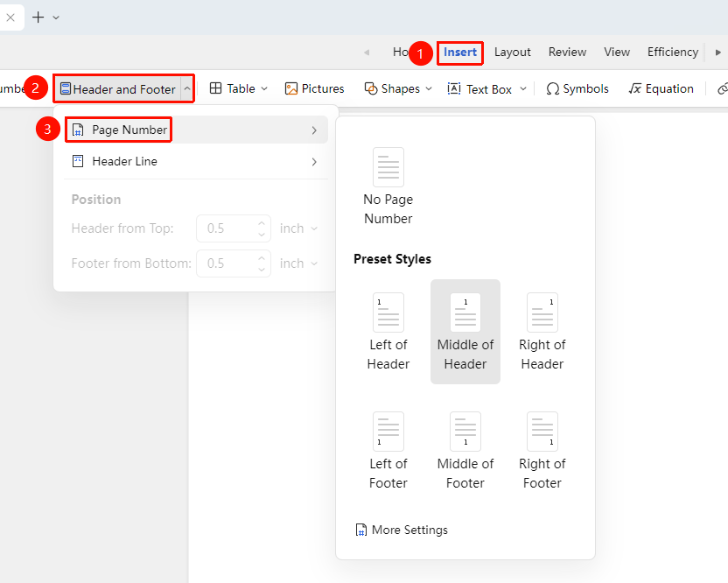Insert a Text Box
The width and height of the screenshot is (728, 583).
pyautogui.click(x=479, y=88)
